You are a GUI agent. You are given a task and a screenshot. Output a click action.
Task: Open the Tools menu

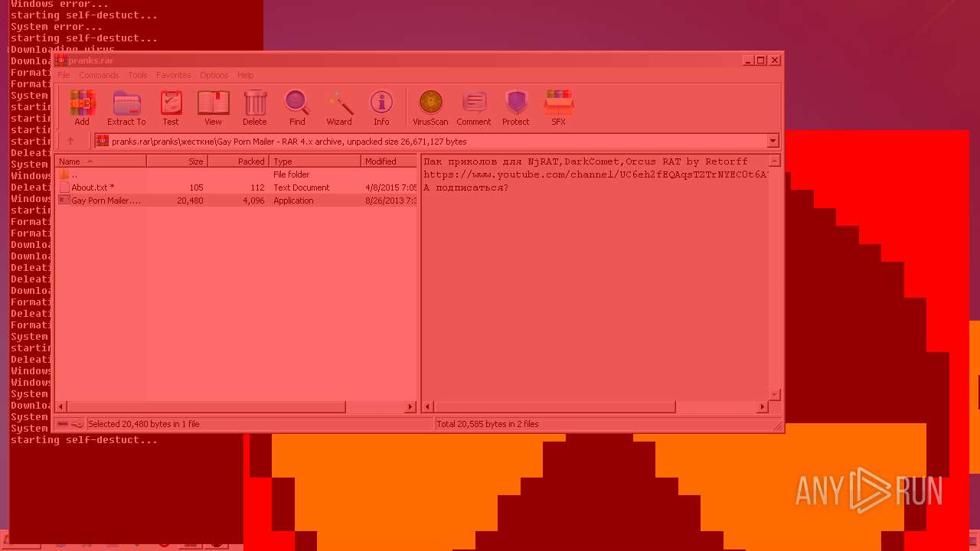coord(138,75)
